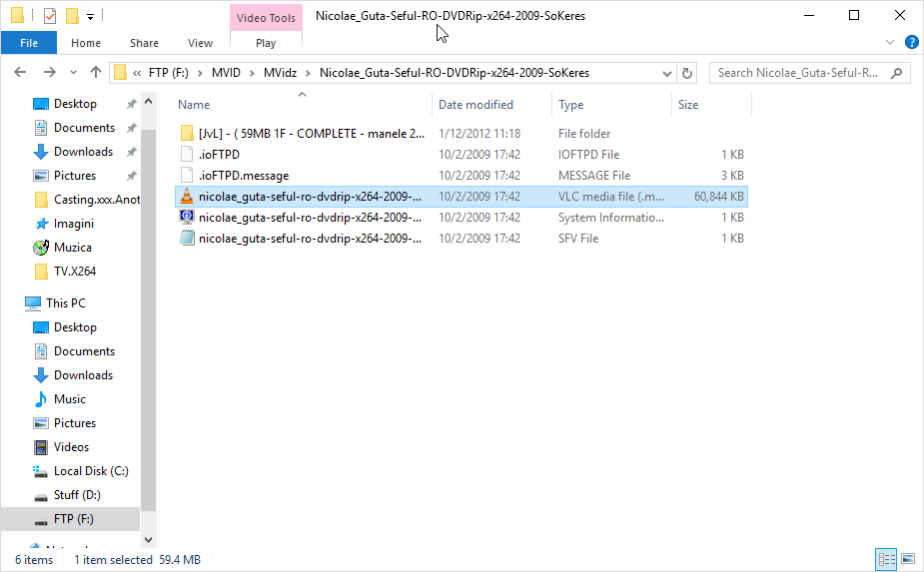The image size is (924, 572).
Task: Click MVidz in the address breadcrumb
Action: coord(280,73)
